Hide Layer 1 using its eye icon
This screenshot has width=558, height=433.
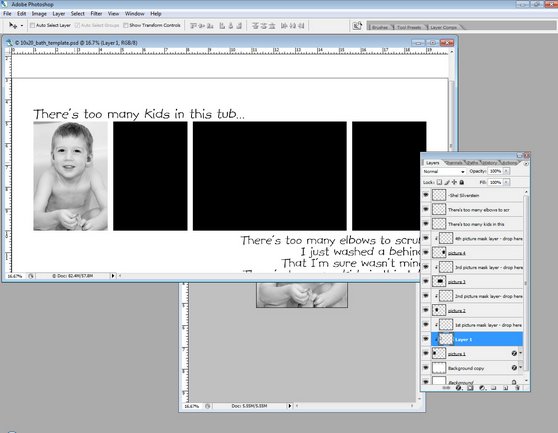tap(426, 339)
